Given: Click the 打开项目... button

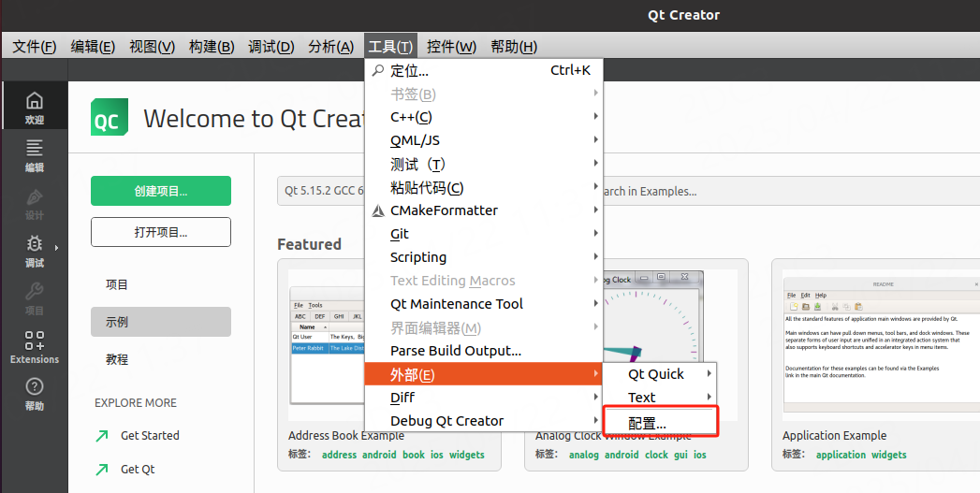Looking at the screenshot, I should pos(161,232).
